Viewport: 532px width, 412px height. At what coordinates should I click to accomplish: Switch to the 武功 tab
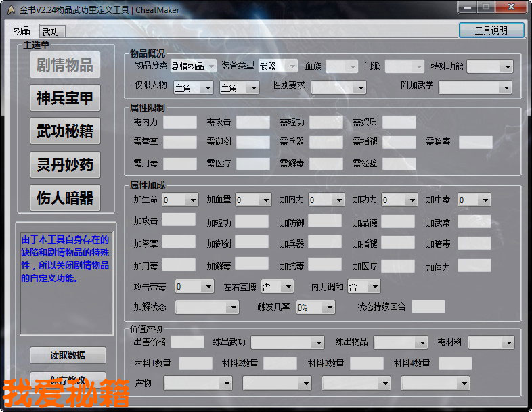tap(50, 32)
